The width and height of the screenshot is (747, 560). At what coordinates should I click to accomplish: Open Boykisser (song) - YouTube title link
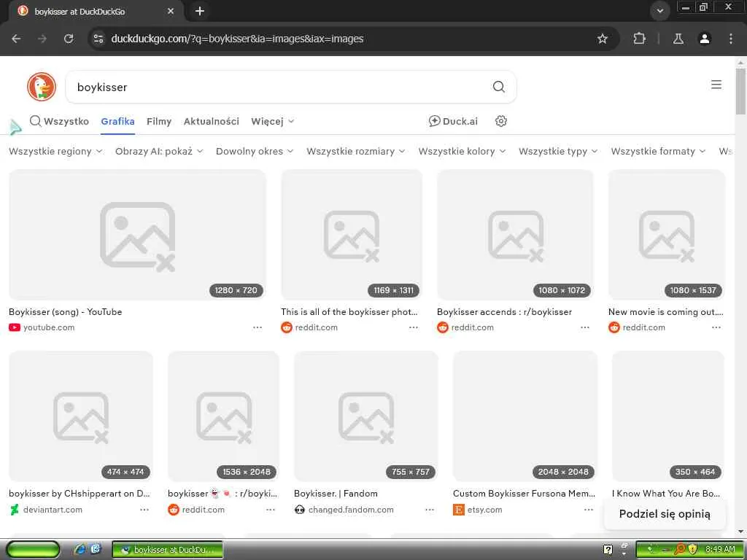(65, 312)
